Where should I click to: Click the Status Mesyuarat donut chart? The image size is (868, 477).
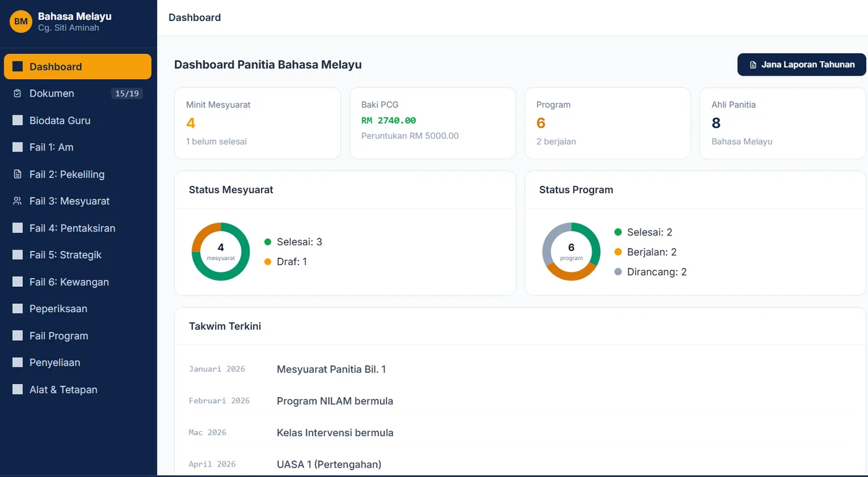(x=221, y=252)
